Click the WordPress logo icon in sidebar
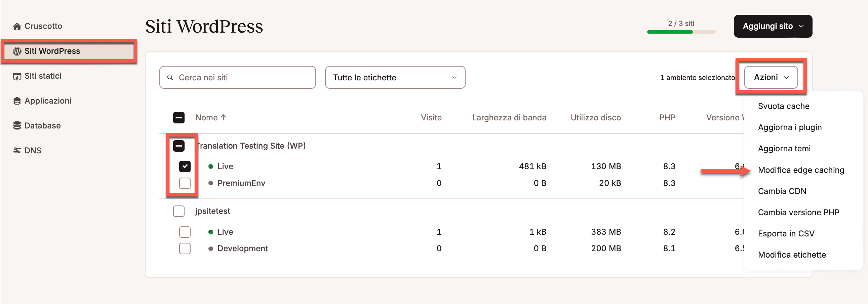The width and height of the screenshot is (868, 304). pos(17,51)
